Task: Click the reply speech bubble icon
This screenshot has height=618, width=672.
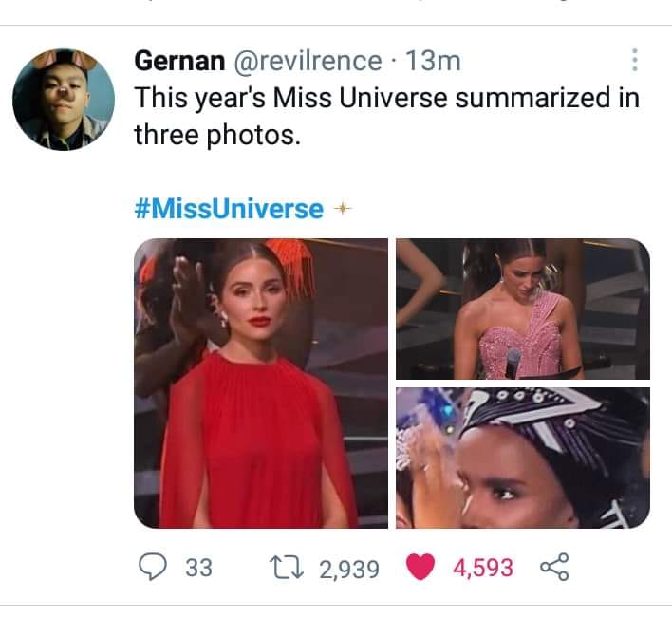Action: pos(153,568)
